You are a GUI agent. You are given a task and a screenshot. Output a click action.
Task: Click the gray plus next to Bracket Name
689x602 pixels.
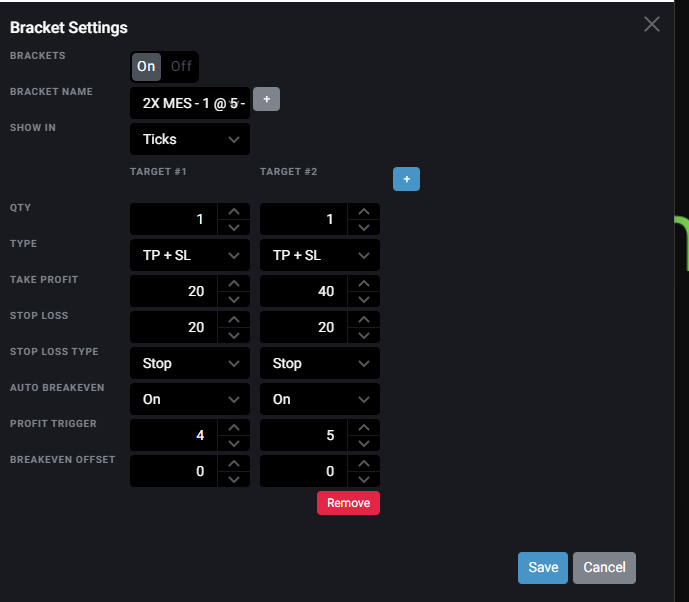pos(266,99)
